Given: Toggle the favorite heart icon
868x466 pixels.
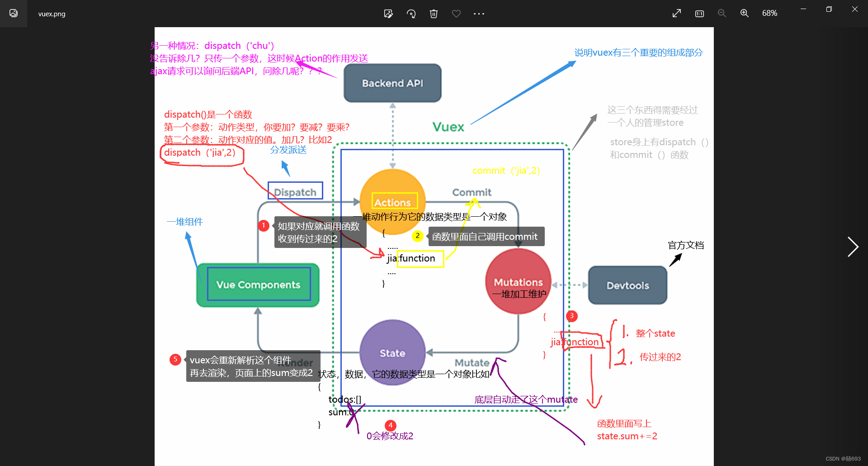Looking at the screenshot, I should coord(456,14).
